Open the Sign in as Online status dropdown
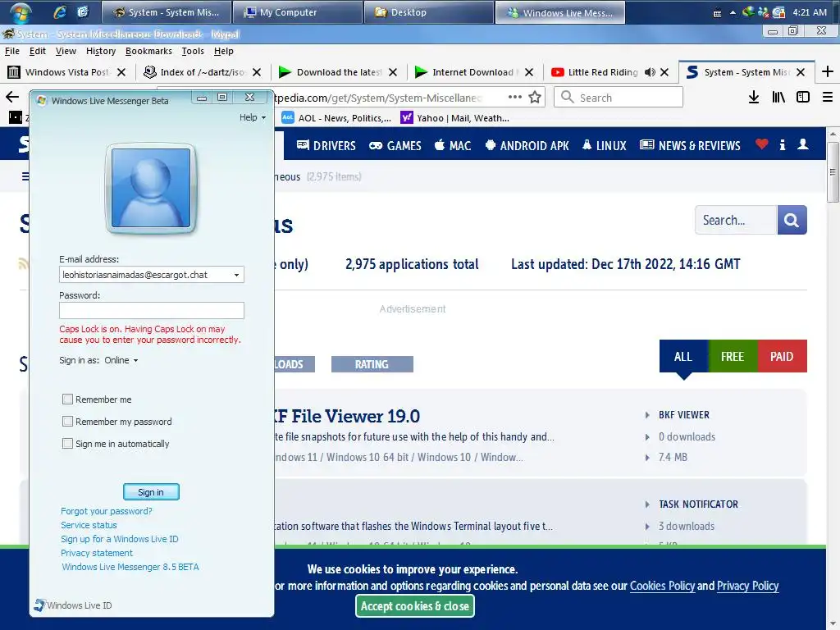This screenshot has height=630, width=840. 121,361
